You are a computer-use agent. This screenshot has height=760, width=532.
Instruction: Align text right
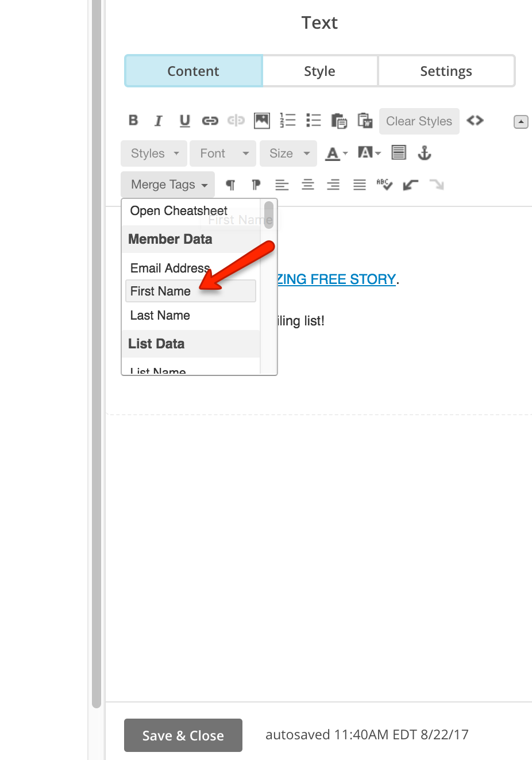[x=333, y=185]
